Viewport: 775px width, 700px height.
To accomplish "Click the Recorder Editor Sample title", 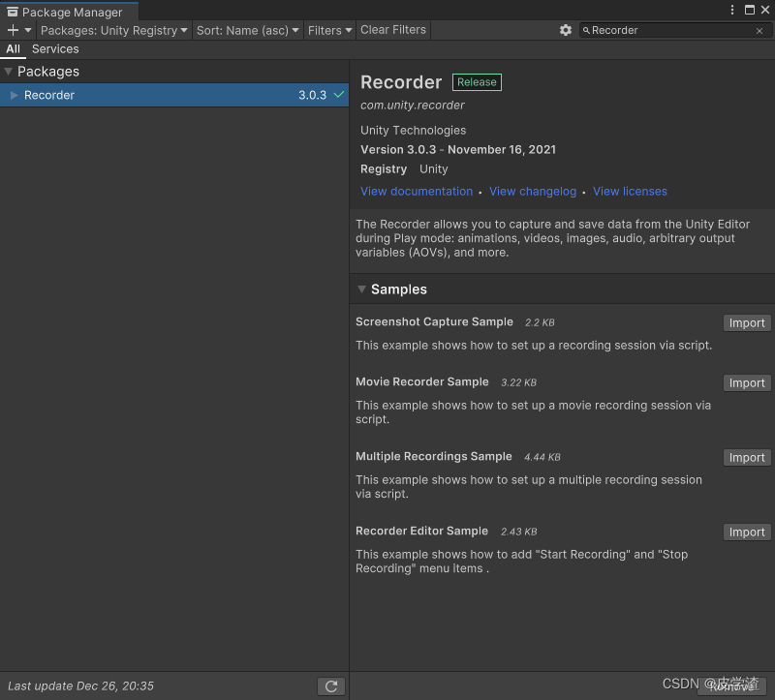I will pos(421,532).
